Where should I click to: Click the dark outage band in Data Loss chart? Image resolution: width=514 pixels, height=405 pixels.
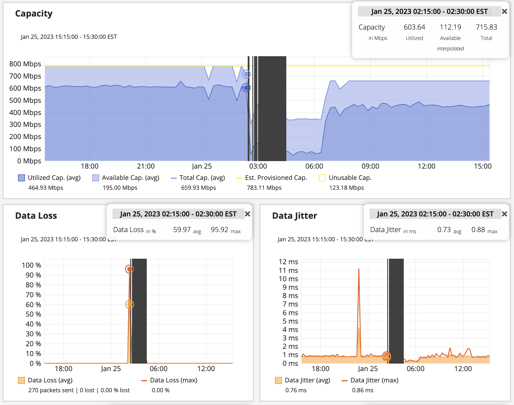pos(139,311)
